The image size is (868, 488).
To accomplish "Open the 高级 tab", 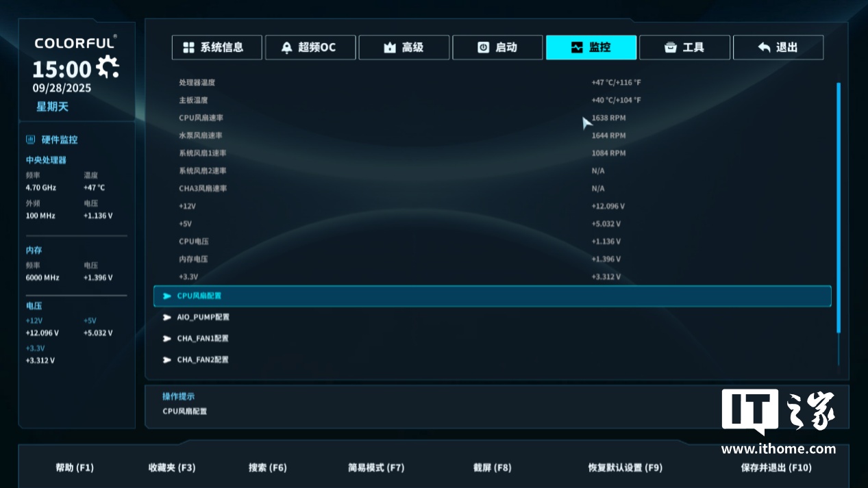I will [x=404, y=47].
